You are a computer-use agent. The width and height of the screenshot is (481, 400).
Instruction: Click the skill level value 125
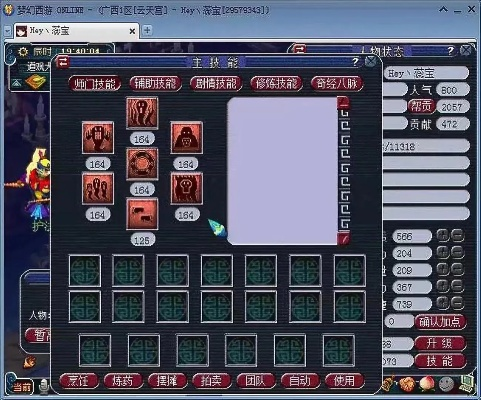point(142,240)
